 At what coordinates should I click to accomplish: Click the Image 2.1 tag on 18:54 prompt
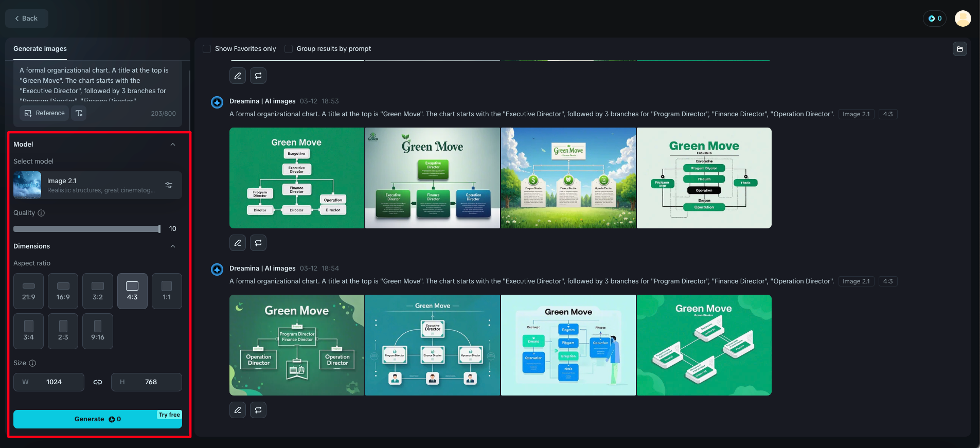coord(856,281)
